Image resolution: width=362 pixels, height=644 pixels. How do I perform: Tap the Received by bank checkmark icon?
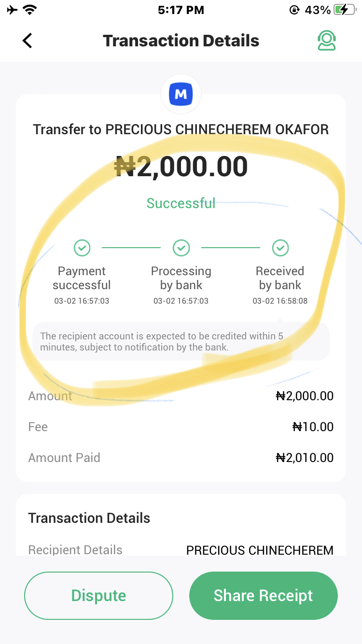[280, 248]
